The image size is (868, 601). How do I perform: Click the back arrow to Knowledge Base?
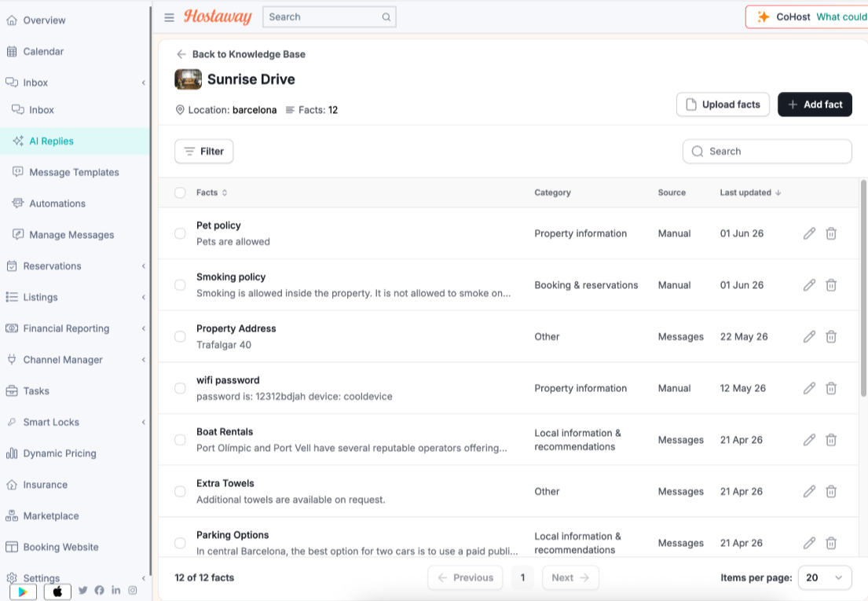coord(181,54)
